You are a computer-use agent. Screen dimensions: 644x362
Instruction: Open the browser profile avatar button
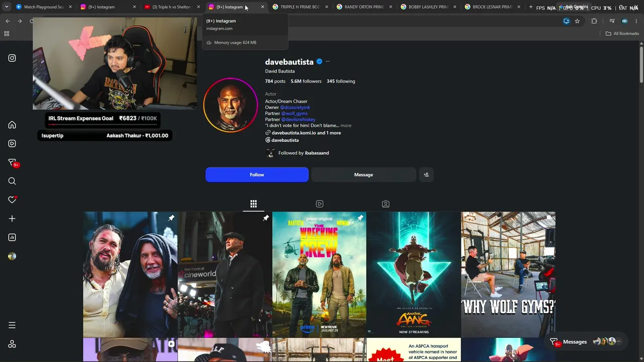click(624, 21)
